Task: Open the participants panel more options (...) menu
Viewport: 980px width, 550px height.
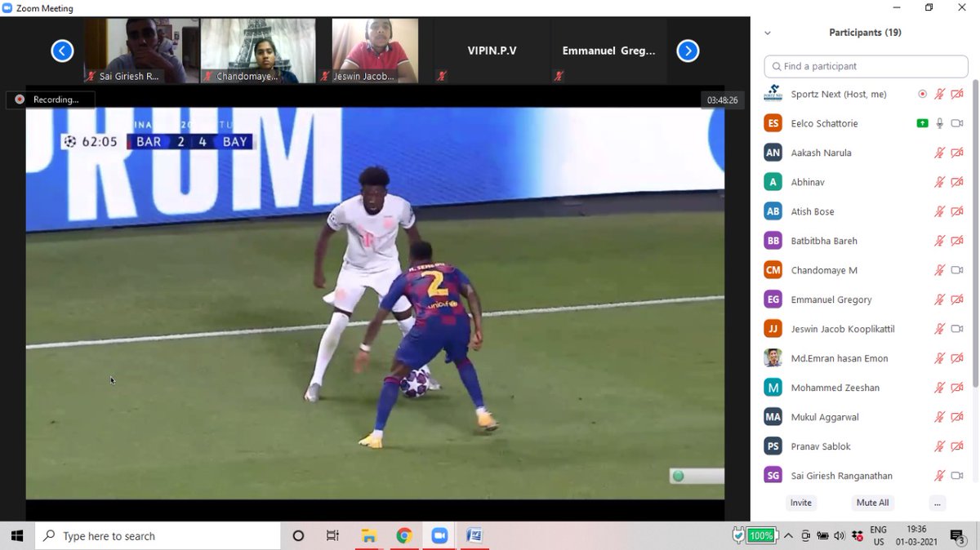Action: (x=938, y=503)
